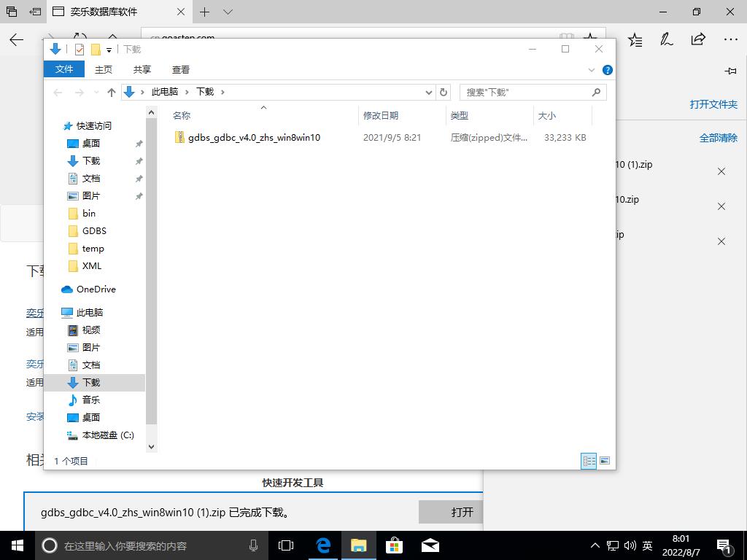Click the 搜索"下载" search box

click(x=525, y=93)
